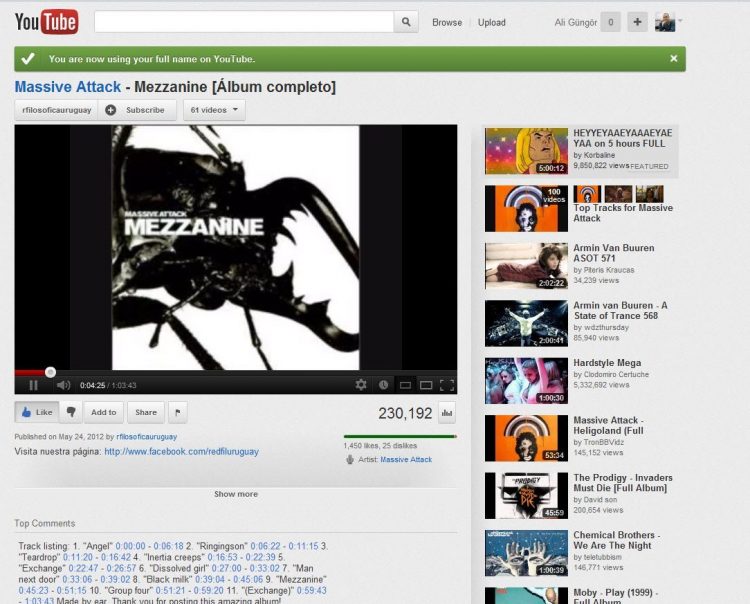750x604 pixels.
Task: Open Hardstyle Mega video thumbnail
Action: (x=526, y=381)
